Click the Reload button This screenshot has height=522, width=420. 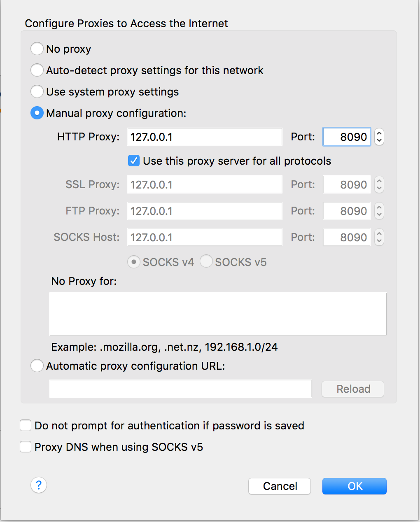(353, 389)
